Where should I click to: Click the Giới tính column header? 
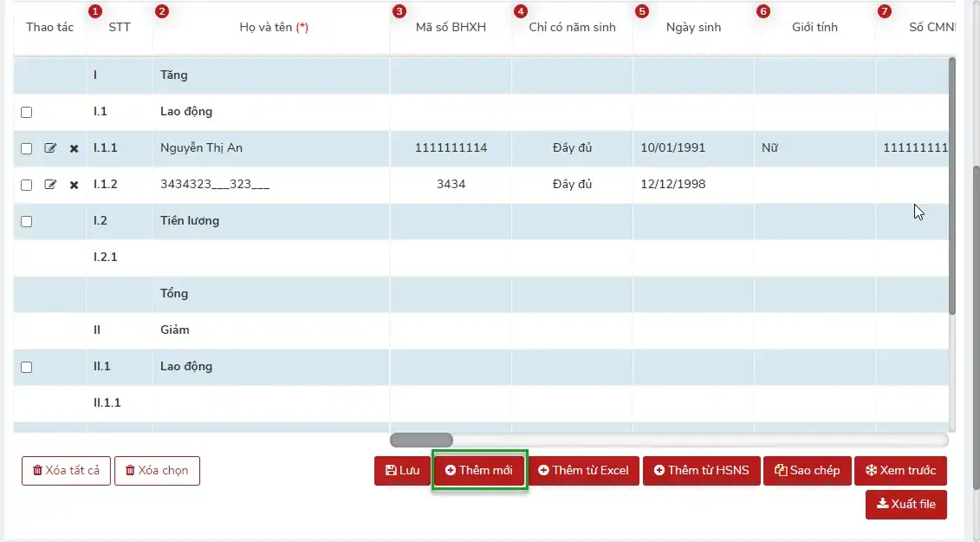coord(815,28)
